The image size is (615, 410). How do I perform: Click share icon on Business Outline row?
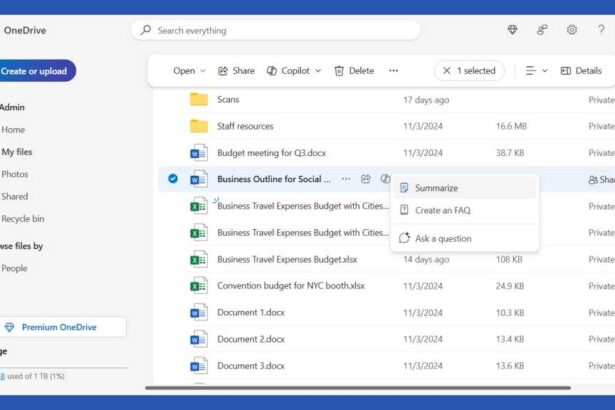[366, 179]
